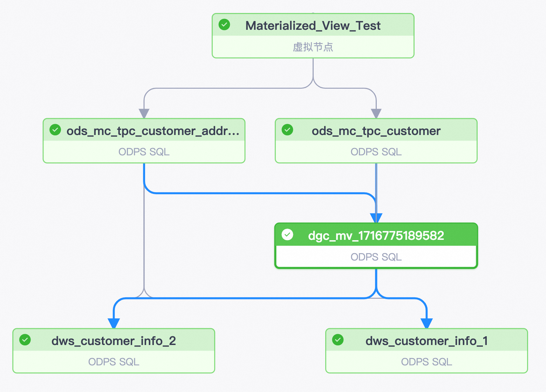The width and height of the screenshot is (546, 392).
Task: Click the gray arrowhead entering ods_mc_tpc_customer
Action: (x=376, y=114)
